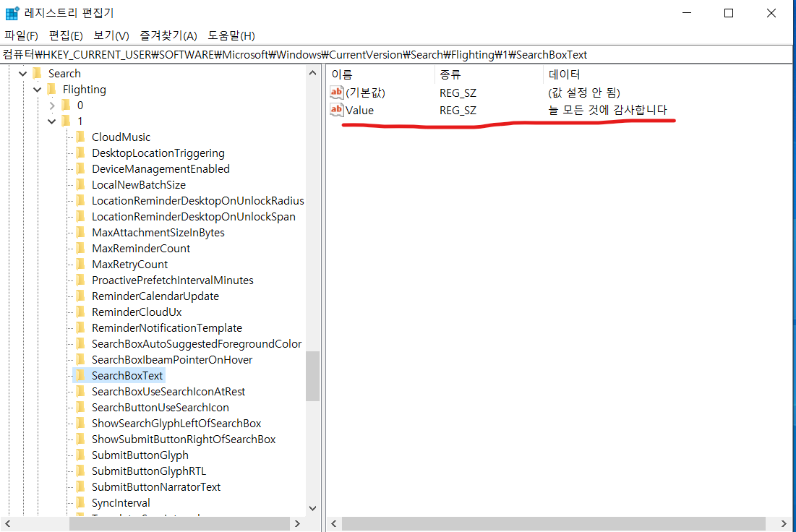Viewport: 796px width, 532px height.
Task: Click the tree pane vertical scrollbar thumb
Action: pyautogui.click(x=313, y=376)
